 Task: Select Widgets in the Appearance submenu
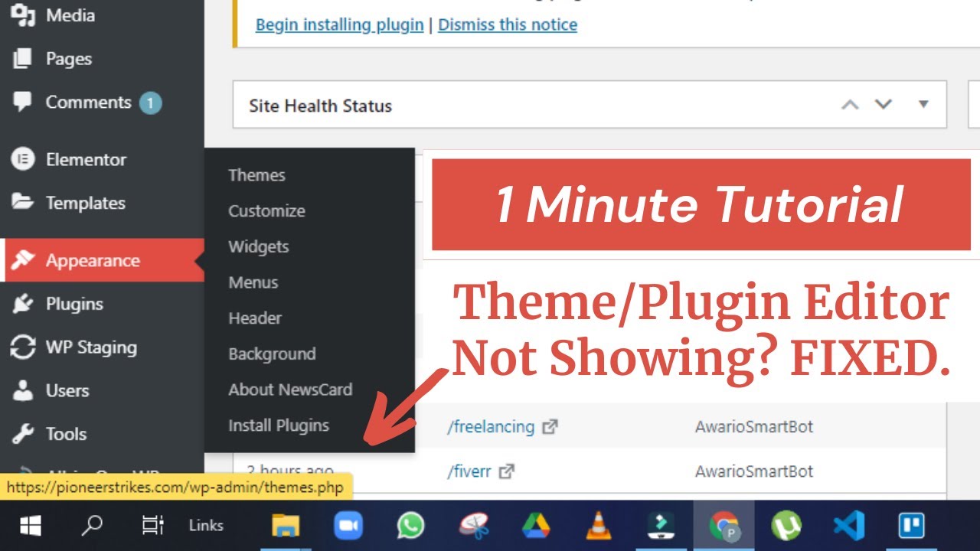coord(259,246)
